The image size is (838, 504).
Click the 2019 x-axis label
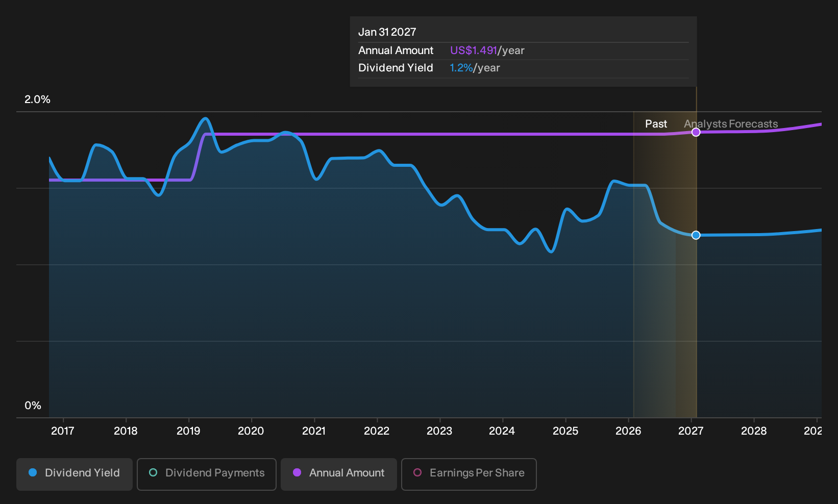click(x=188, y=431)
